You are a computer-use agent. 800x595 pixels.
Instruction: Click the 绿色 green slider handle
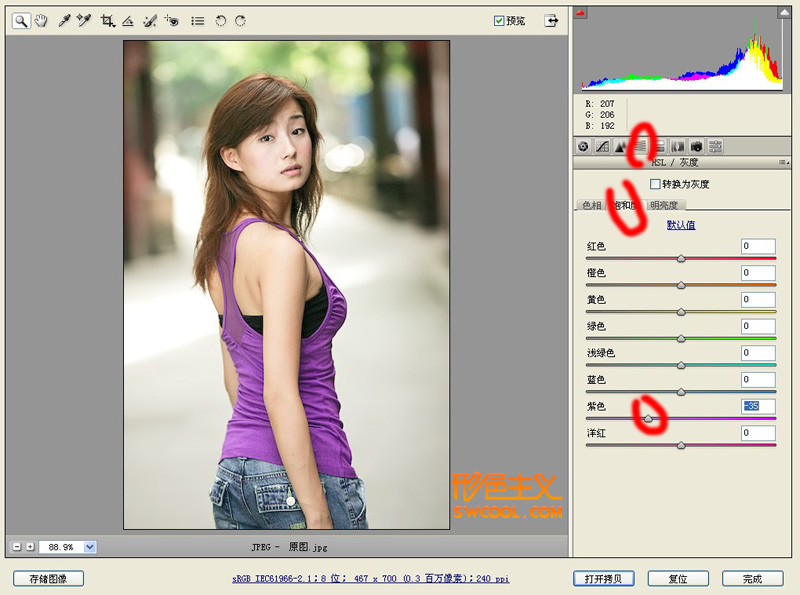[681, 338]
